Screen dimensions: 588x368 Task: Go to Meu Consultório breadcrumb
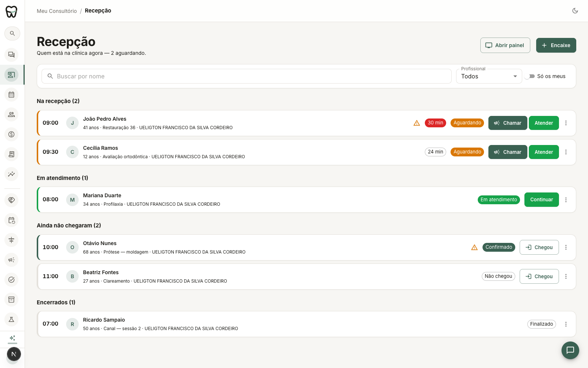point(57,11)
